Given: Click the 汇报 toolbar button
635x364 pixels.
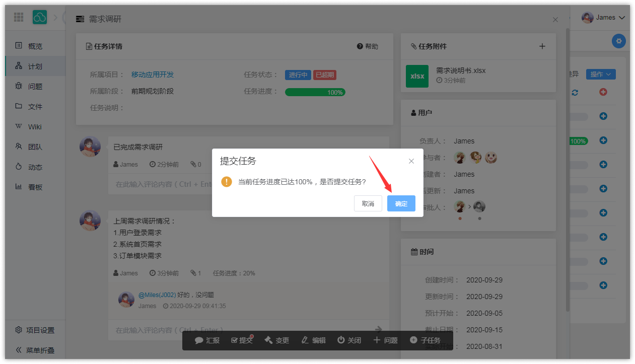Looking at the screenshot, I should tap(207, 340).
